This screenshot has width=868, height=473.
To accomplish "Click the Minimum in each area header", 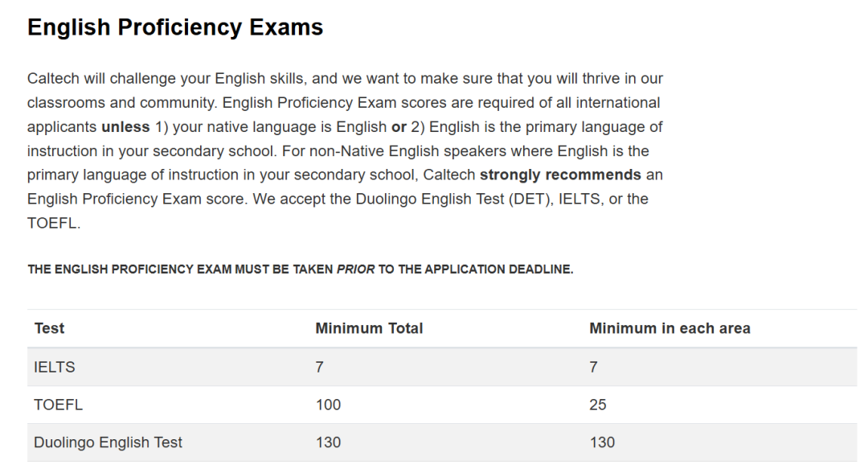I will (x=669, y=328).
